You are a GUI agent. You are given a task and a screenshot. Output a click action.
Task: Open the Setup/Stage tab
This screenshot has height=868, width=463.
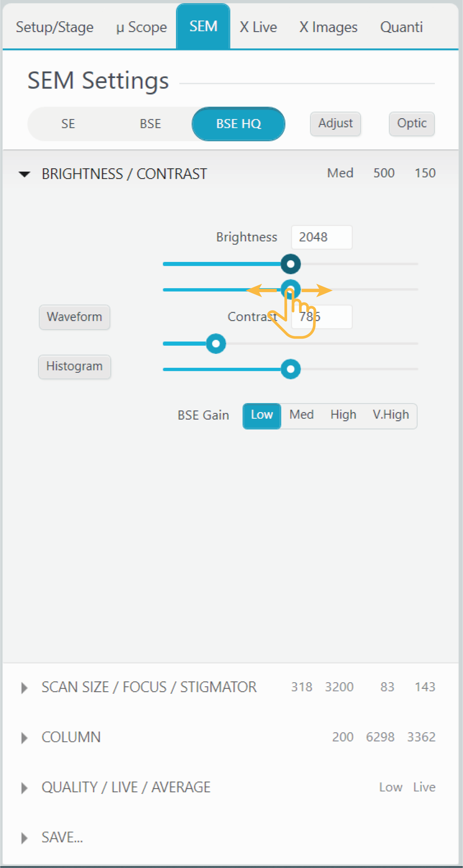tap(55, 27)
